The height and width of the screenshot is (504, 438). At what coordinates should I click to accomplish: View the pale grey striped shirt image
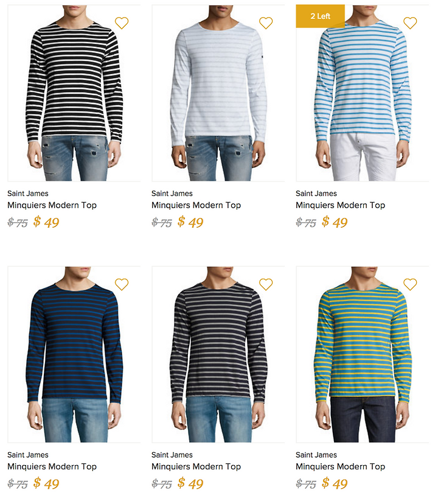[x=218, y=93]
